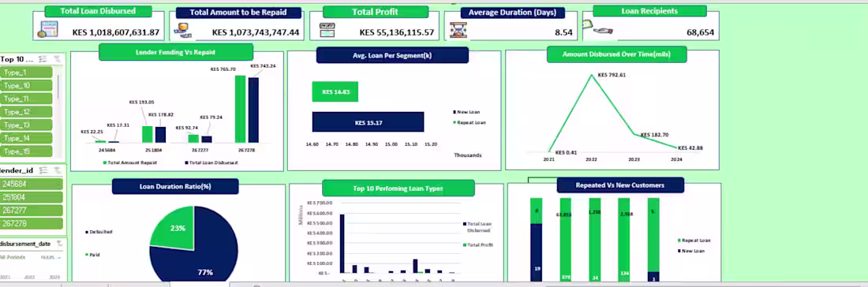Filter by lender 245684 in slicer
This screenshot has width=868, height=287.
click(31, 184)
